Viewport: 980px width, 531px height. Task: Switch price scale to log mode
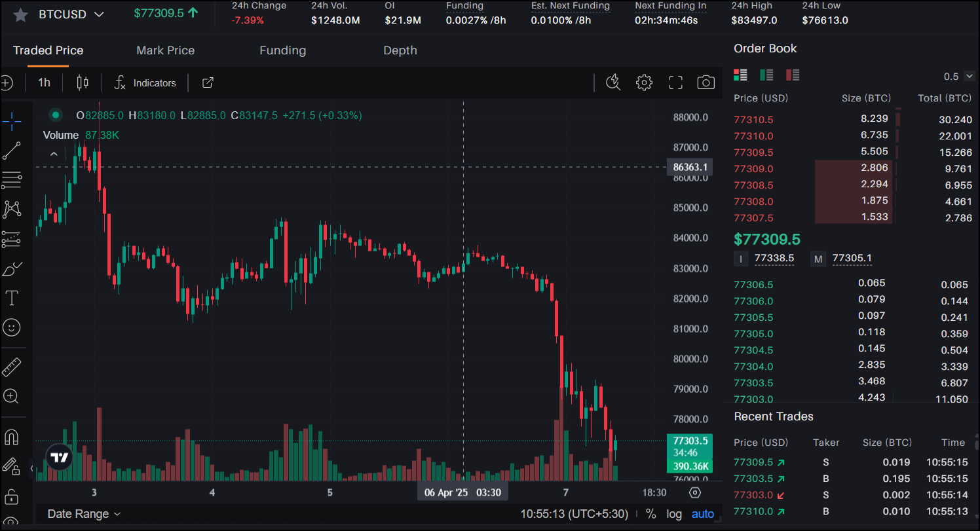tap(674, 514)
